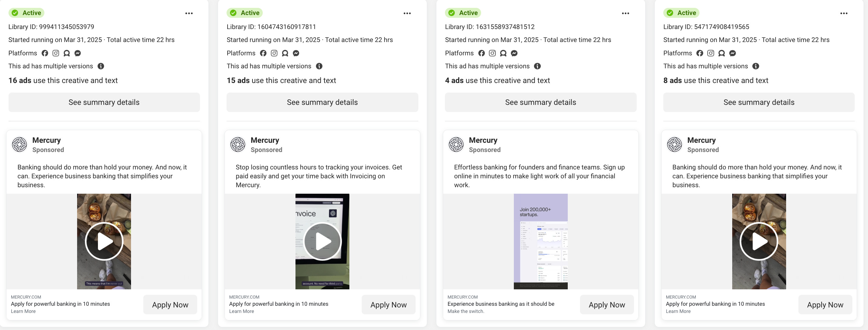Image resolution: width=868 pixels, height=330 pixels.
Task: Click Active status badge on ad 999411345053979
Action: coord(26,13)
